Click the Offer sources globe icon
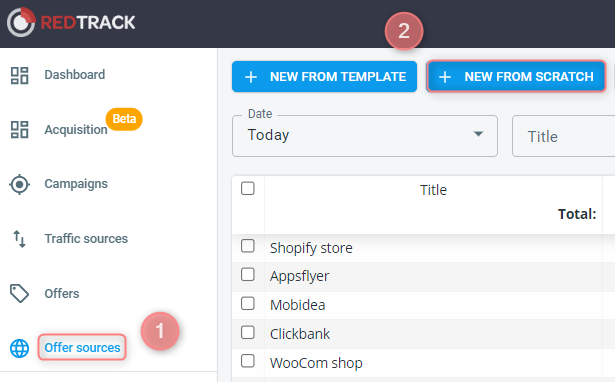Viewport: 615px width, 382px height. [x=19, y=348]
